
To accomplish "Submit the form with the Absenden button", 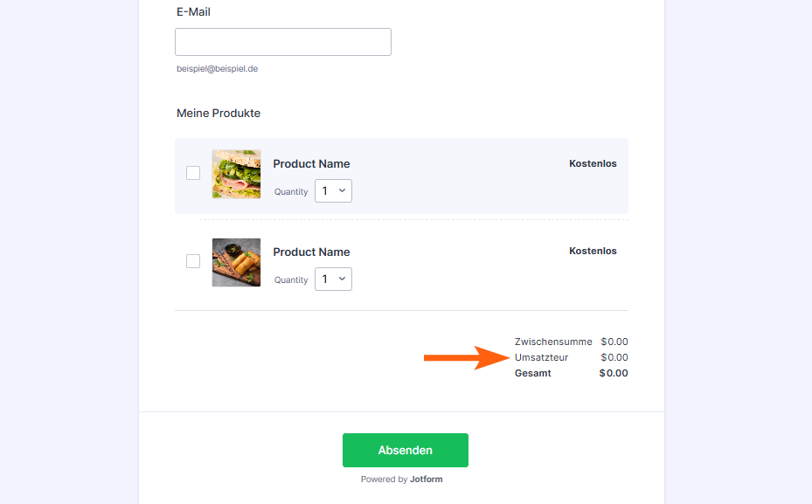I will (405, 450).
